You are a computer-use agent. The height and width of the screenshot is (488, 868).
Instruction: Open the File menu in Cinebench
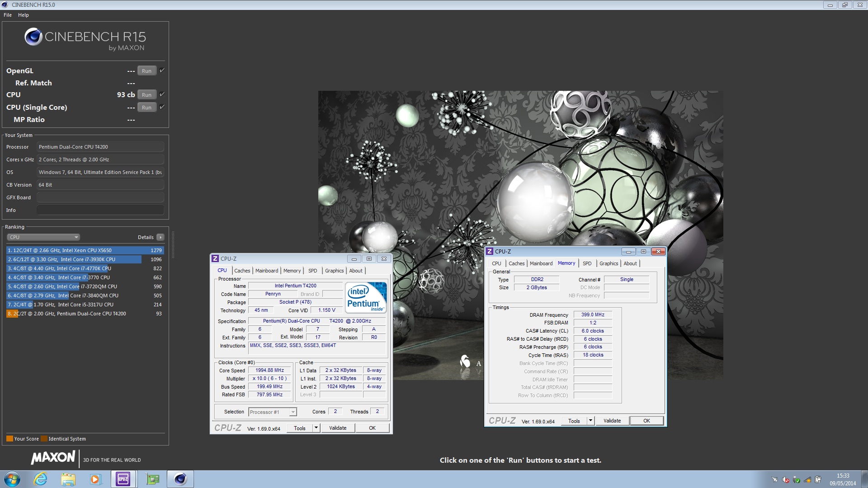coord(8,15)
